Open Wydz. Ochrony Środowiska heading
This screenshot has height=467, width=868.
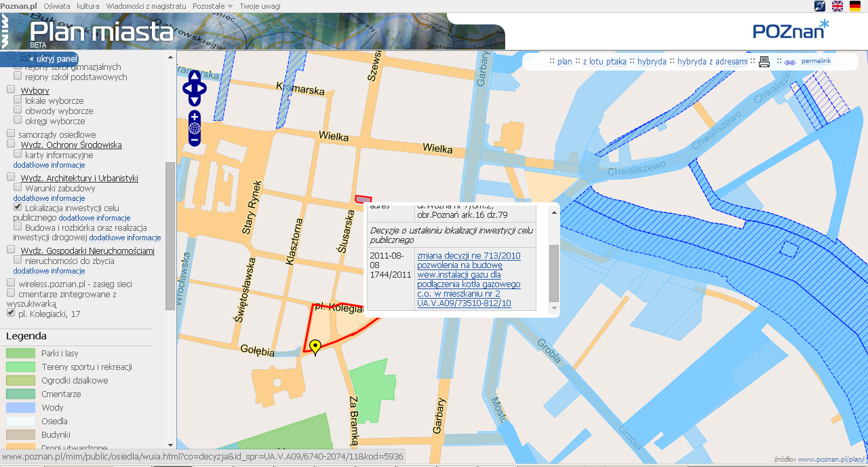(x=71, y=145)
